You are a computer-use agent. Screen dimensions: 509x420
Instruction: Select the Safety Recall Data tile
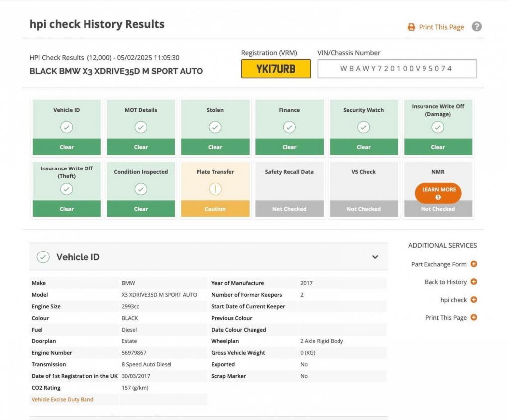point(289,189)
